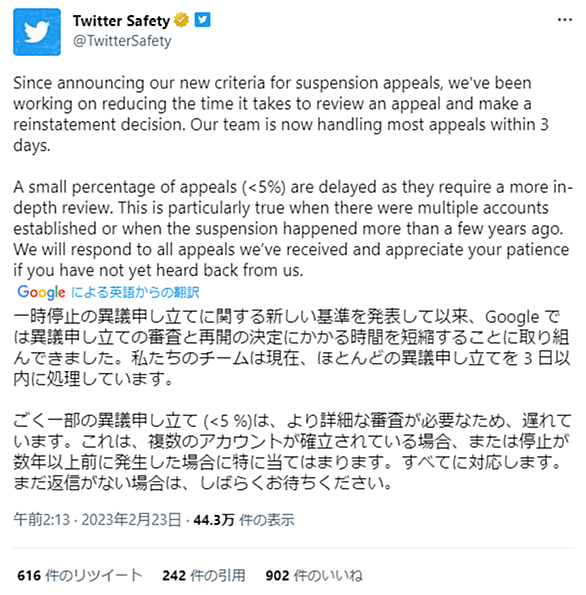586x595 pixels.
Task: Click the English paragraph starting 'Since announcing'
Action: pos(281,114)
